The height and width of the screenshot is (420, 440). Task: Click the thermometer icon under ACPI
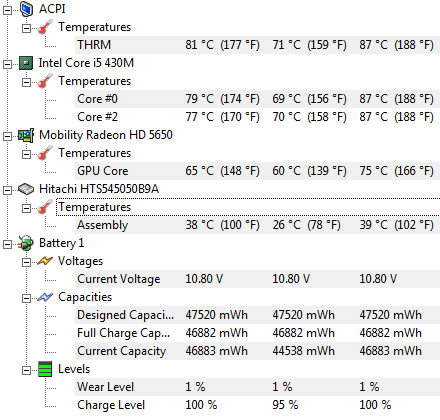(45, 27)
